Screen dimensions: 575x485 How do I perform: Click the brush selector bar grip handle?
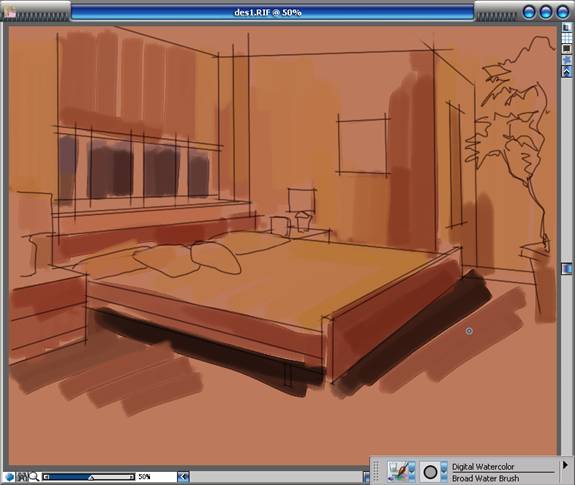coord(376,471)
